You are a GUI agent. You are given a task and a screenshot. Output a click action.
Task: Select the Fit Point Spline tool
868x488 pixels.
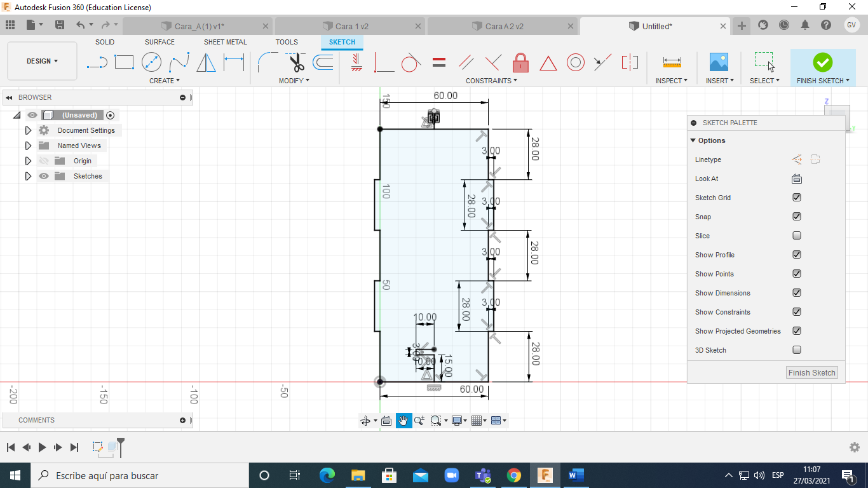coord(179,62)
